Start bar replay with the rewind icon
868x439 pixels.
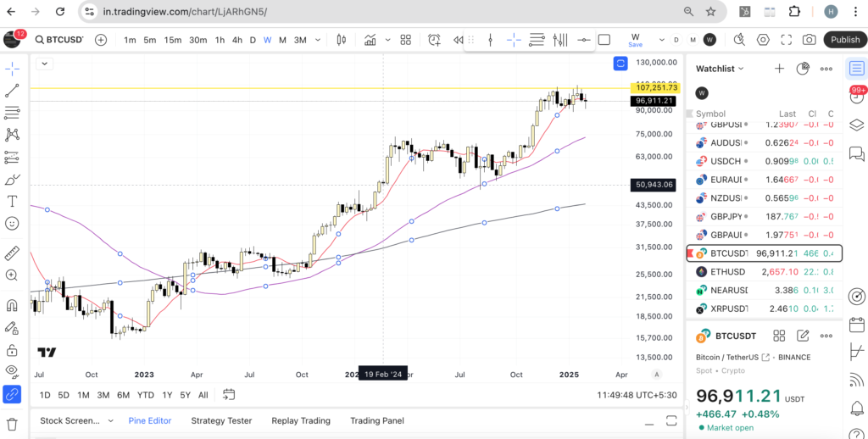pyautogui.click(x=459, y=40)
